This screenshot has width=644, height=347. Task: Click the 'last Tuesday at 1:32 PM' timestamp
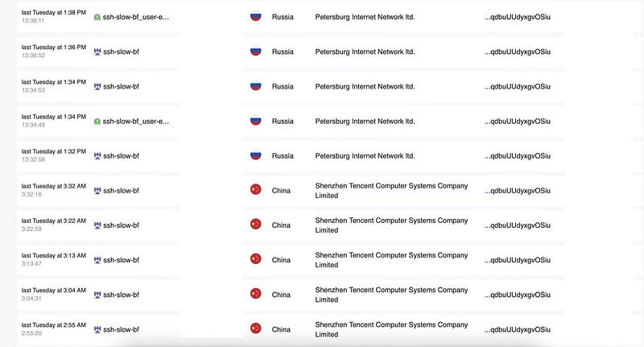tap(54, 151)
